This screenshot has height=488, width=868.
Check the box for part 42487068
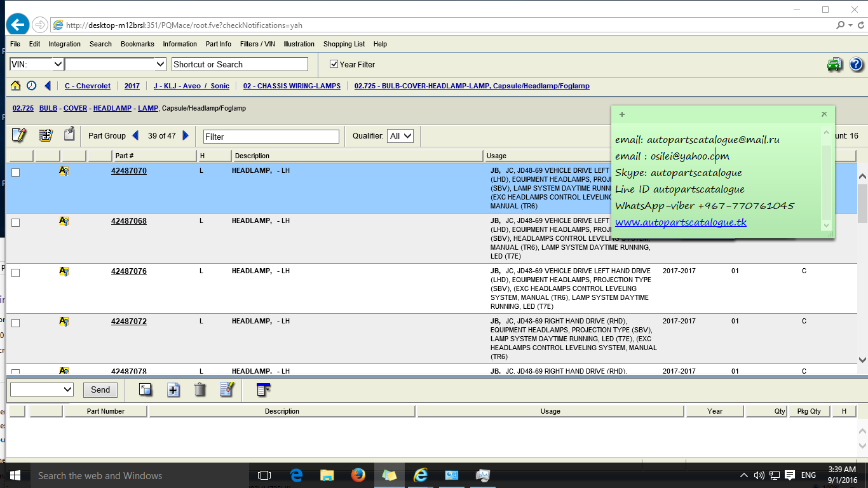[x=16, y=222]
